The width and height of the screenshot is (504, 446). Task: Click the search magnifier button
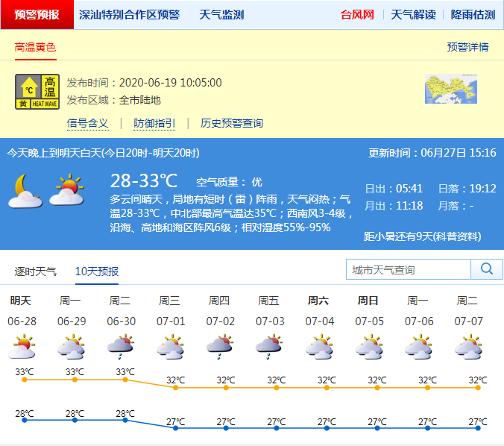tap(487, 269)
